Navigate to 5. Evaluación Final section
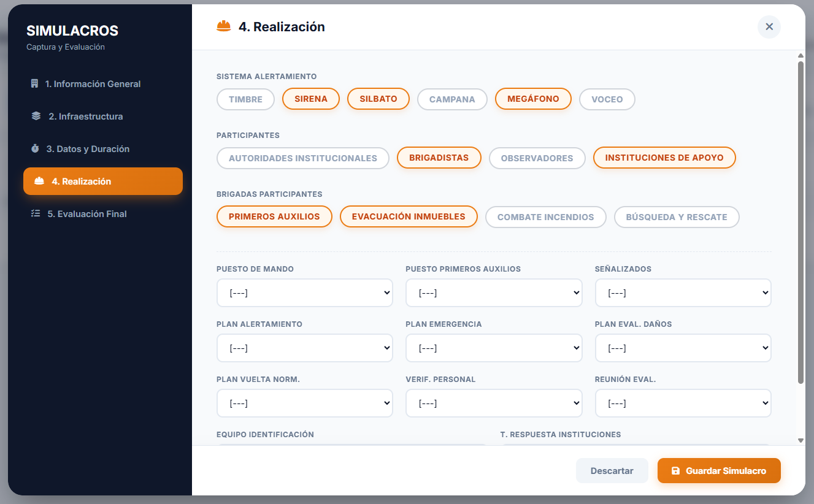The image size is (814, 504). [103, 214]
